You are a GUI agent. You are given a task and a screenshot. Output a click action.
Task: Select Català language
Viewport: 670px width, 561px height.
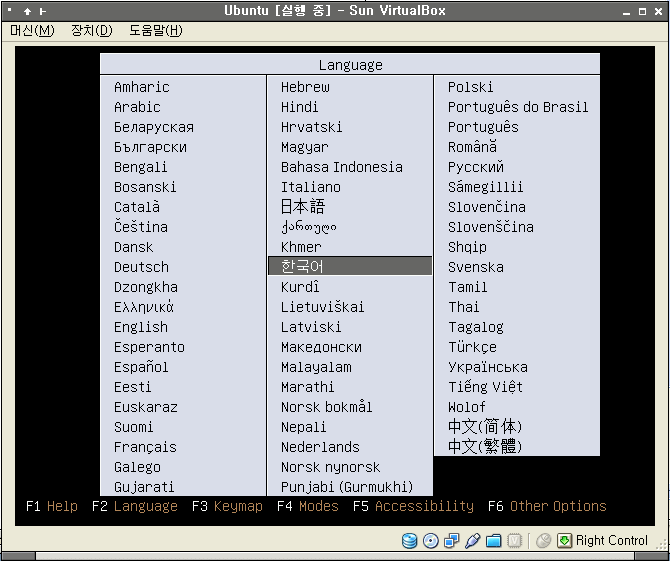tap(137, 207)
